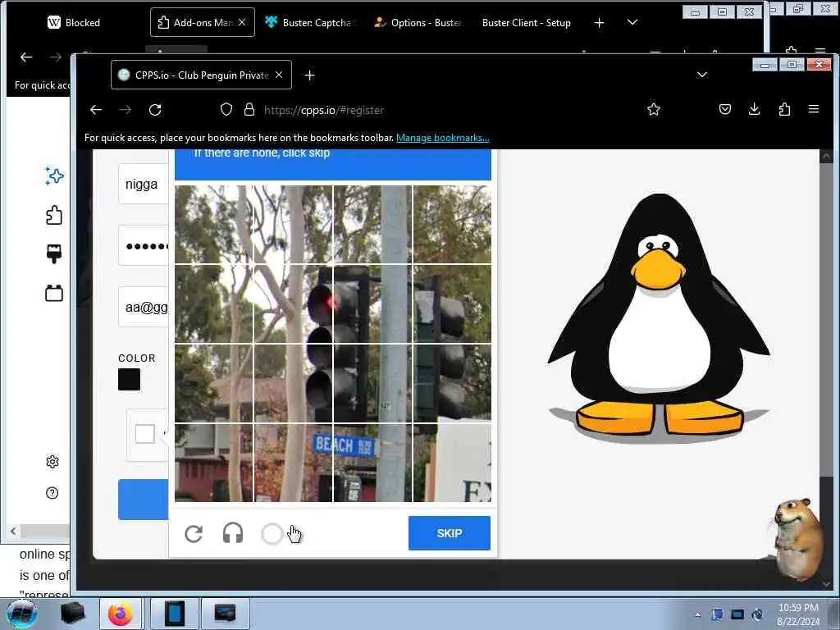The image size is (840, 630).
Task: Open a new tab in the background Firefox window
Action: click(x=599, y=22)
